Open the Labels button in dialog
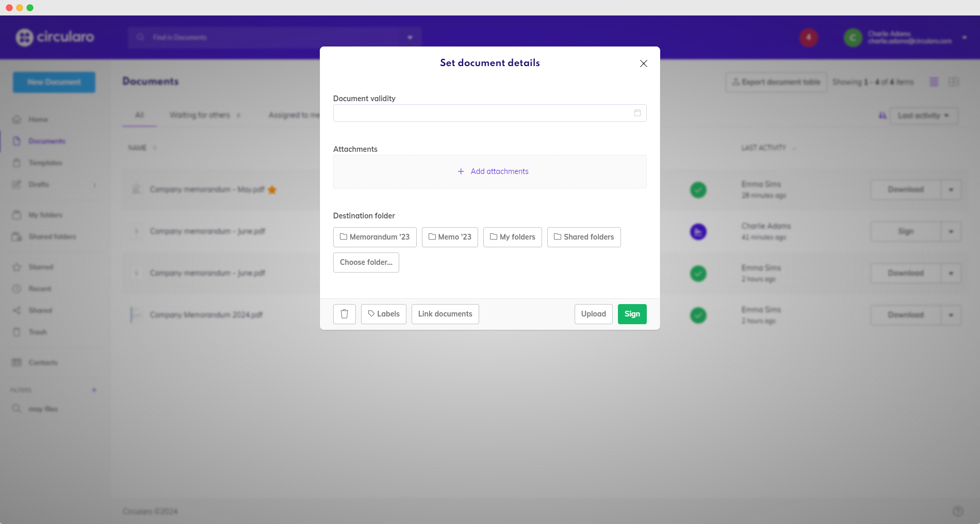This screenshot has width=980, height=524. [384, 314]
